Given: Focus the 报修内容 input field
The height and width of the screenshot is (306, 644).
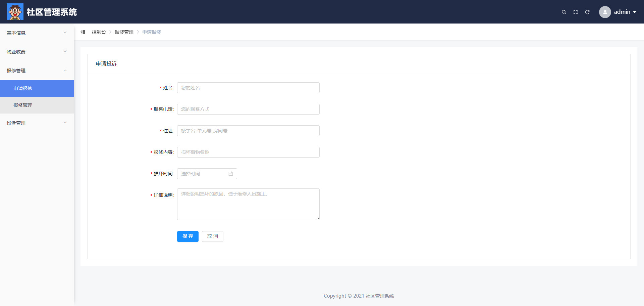Looking at the screenshot, I should 248,152.
